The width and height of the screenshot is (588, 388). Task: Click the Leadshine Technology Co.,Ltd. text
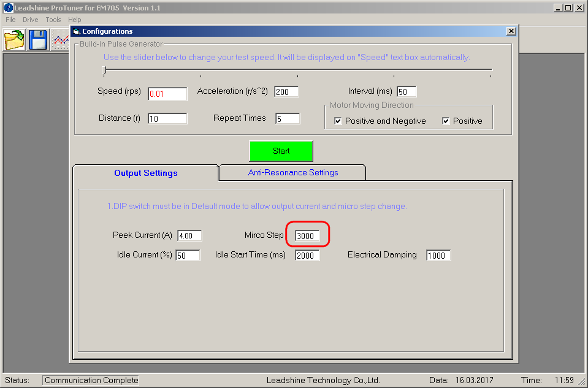click(x=323, y=380)
